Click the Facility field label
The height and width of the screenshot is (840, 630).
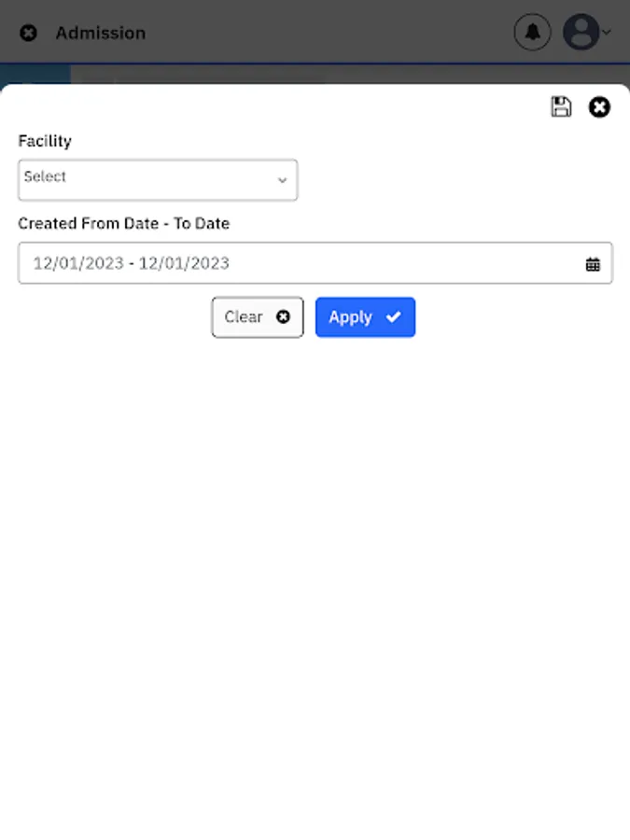(45, 141)
